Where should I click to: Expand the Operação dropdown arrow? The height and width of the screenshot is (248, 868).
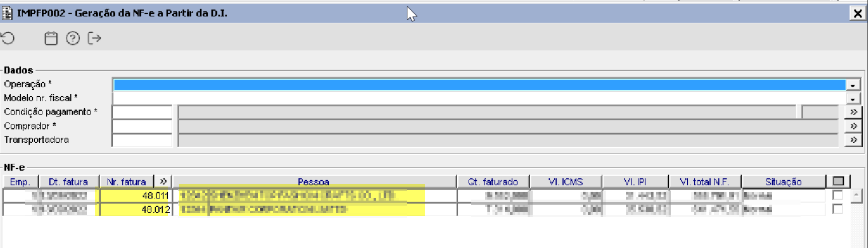[x=853, y=85]
